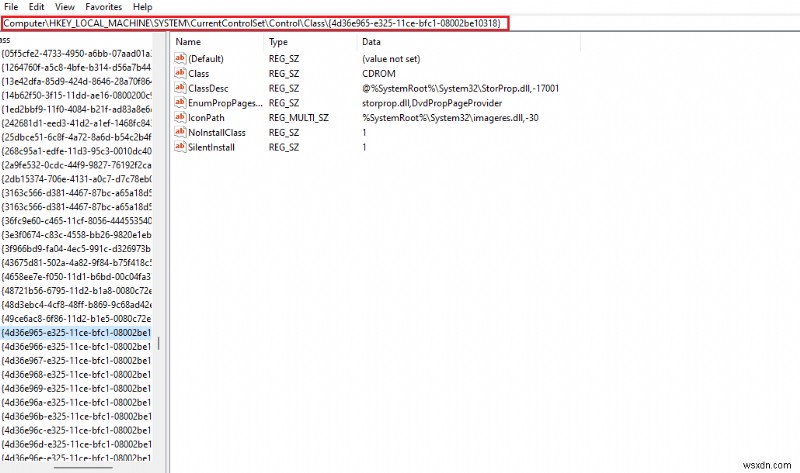Select the {48d3ebc4-4cf8-48ff key
The height and width of the screenshot is (473, 800).
pyautogui.click(x=76, y=305)
